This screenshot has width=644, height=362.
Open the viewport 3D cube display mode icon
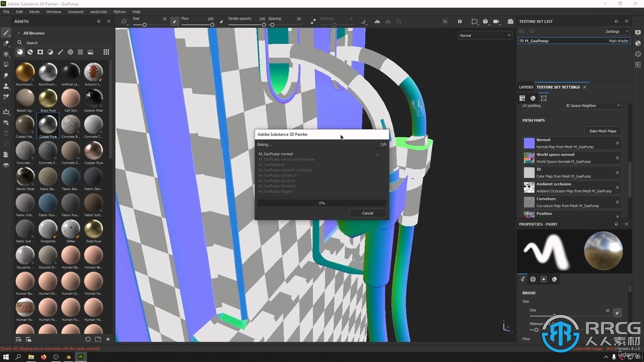click(486, 22)
